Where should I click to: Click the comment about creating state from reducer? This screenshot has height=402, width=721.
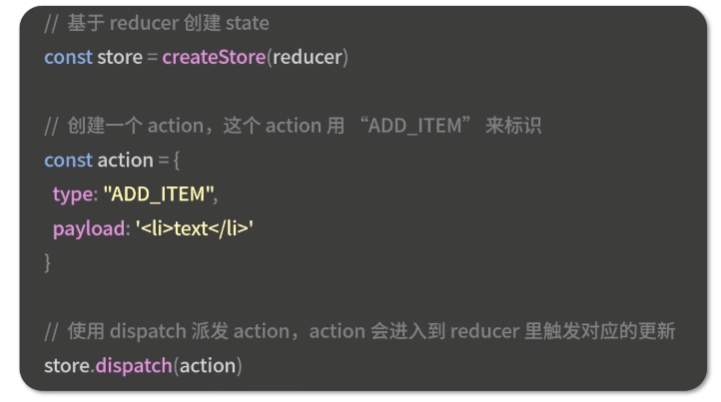[x=157, y=23]
